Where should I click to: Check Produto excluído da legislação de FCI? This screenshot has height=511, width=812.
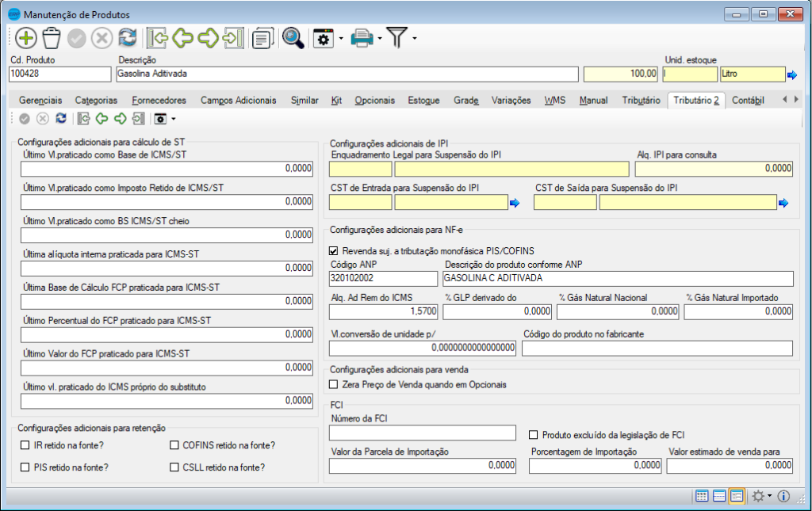point(534,434)
